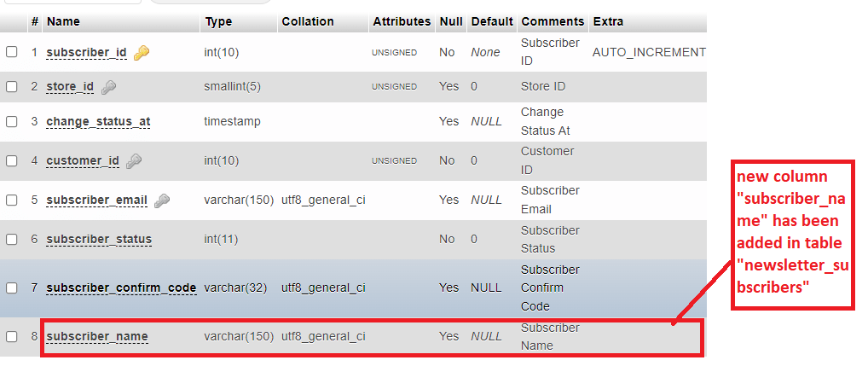The height and width of the screenshot is (366, 868).
Task: Click the change_status_at column name
Action: 99,122
